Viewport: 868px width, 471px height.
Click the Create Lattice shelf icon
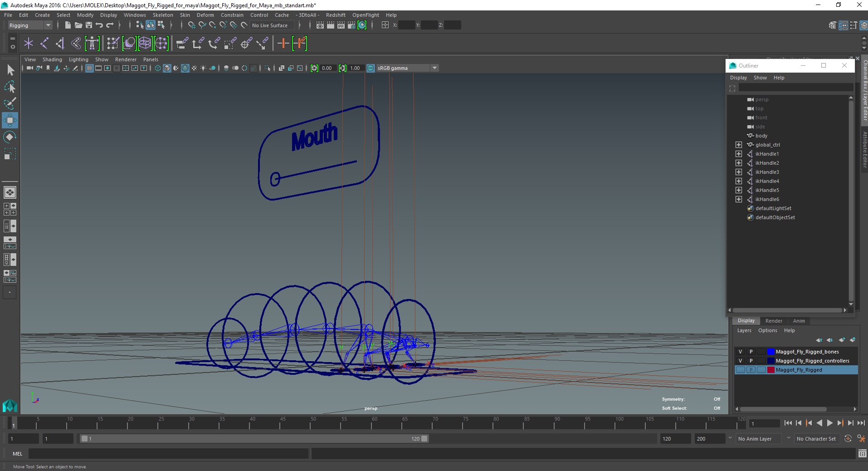pyautogui.click(x=145, y=44)
